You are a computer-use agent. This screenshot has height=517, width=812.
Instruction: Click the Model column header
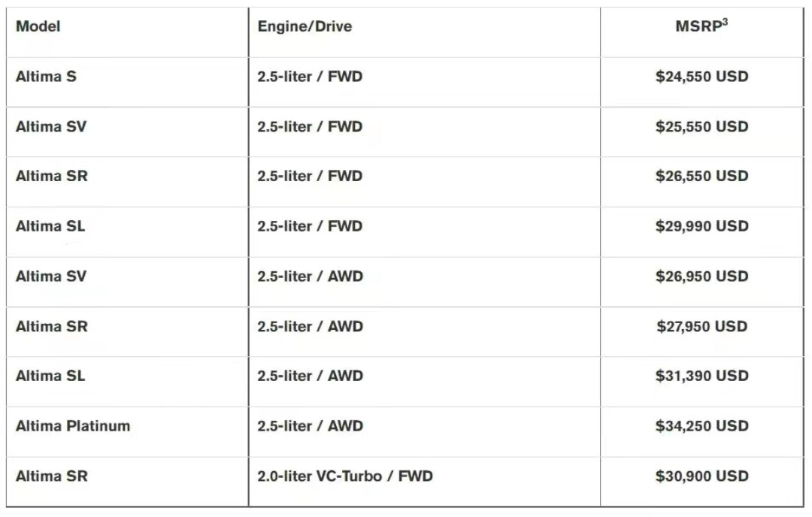[x=38, y=26]
